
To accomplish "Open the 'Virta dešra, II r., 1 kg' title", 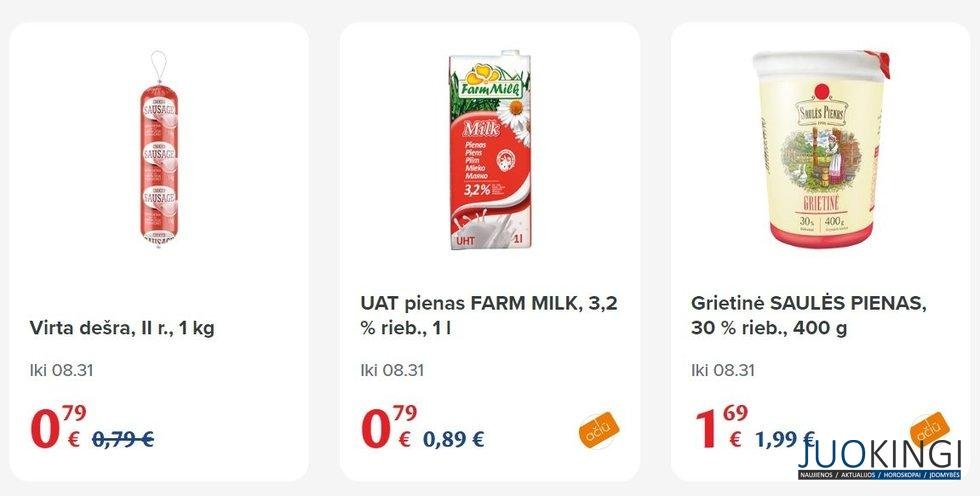I will (123, 328).
